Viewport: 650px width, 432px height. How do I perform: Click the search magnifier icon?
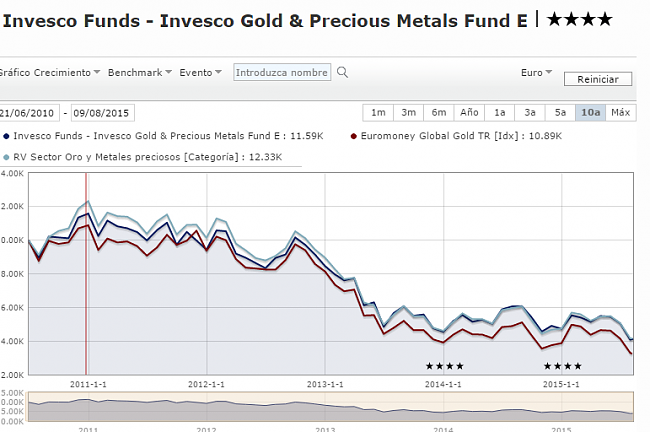(x=342, y=73)
